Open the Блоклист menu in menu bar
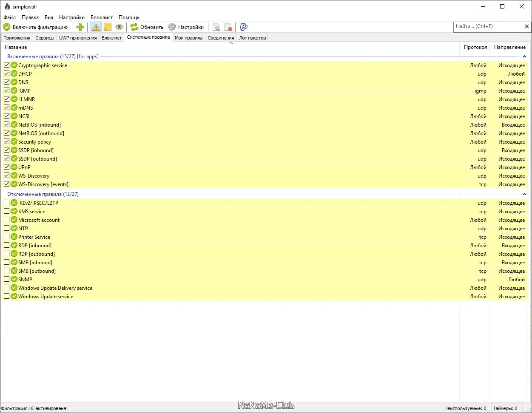 click(x=102, y=17)
